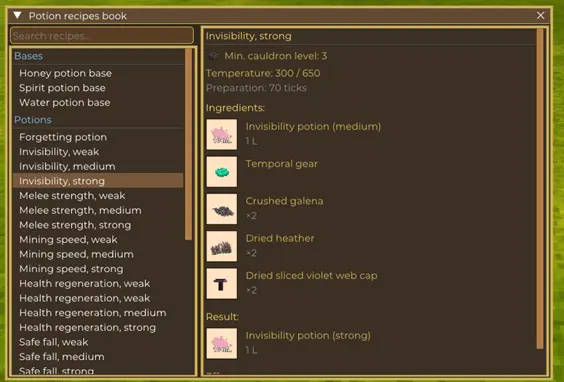Select the Water potion base recipe

point(98,103)
